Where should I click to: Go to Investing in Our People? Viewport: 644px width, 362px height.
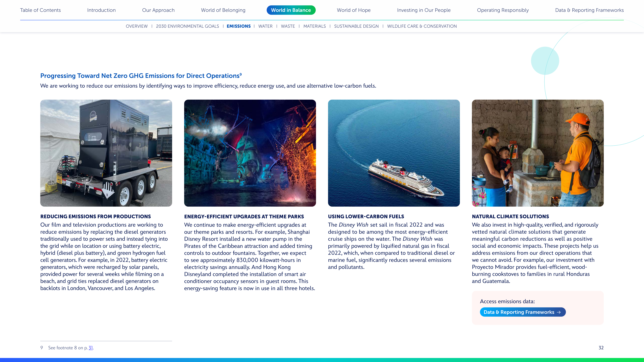tap(424, 10)
